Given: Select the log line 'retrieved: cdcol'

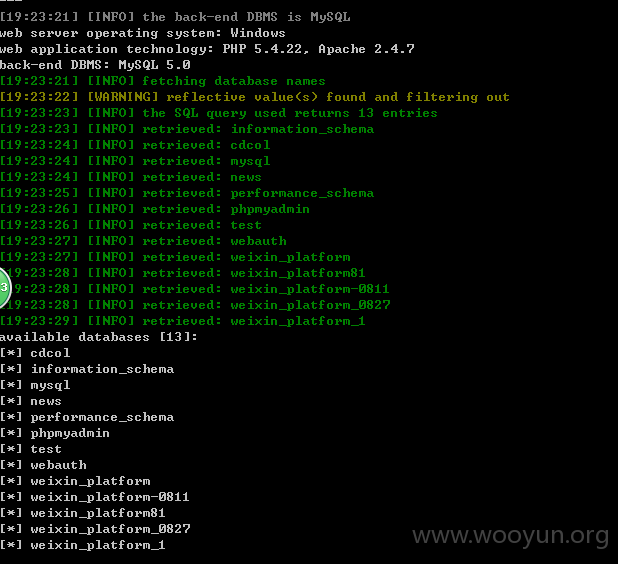Looking at the screenshot, I should [135, 145].
